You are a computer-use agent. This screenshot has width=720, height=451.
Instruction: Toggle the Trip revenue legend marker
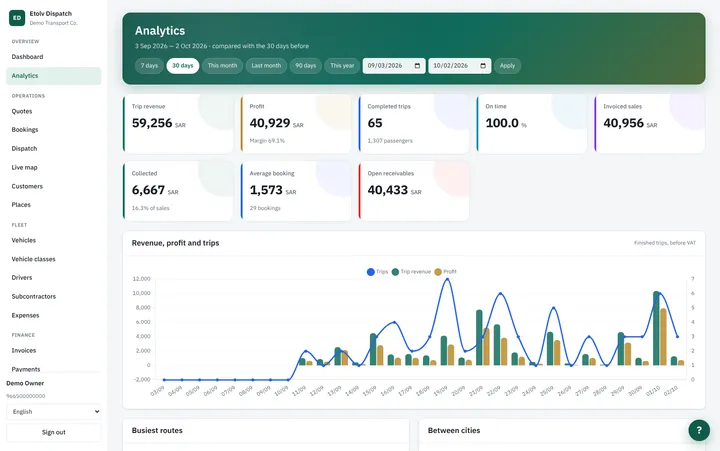pos(395,272)
